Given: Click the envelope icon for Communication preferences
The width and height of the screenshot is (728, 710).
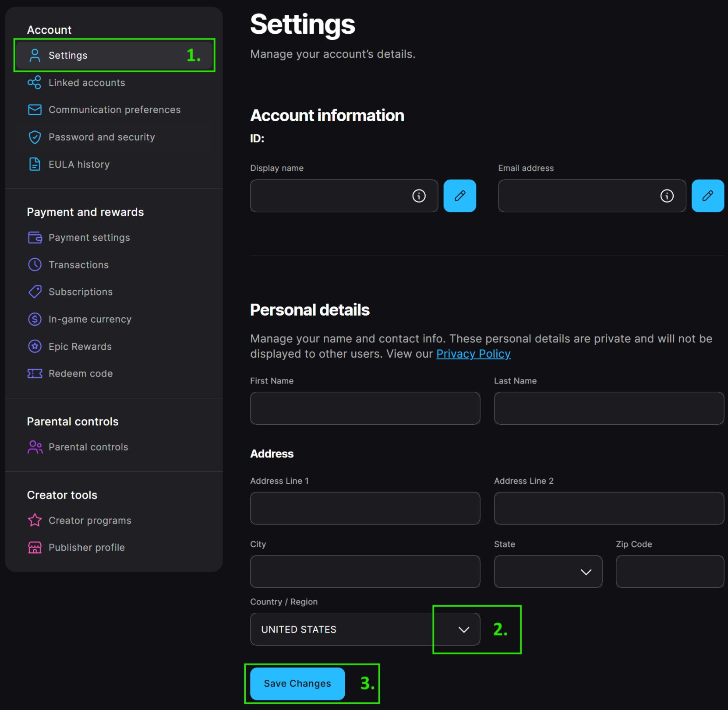Looking at the screenshot, I should (x=35, y=109).
